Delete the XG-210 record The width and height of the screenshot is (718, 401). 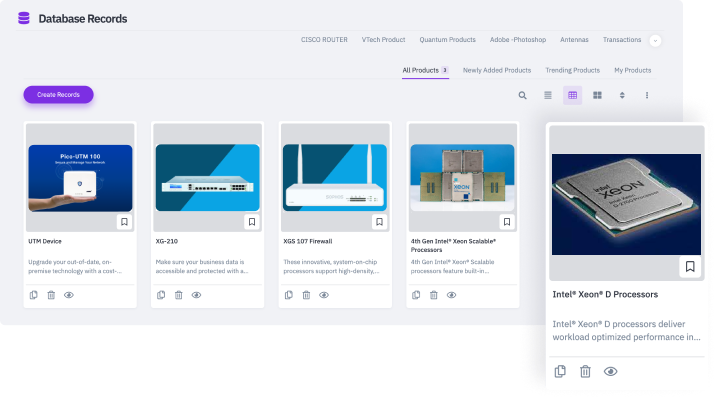coord(179,295)
